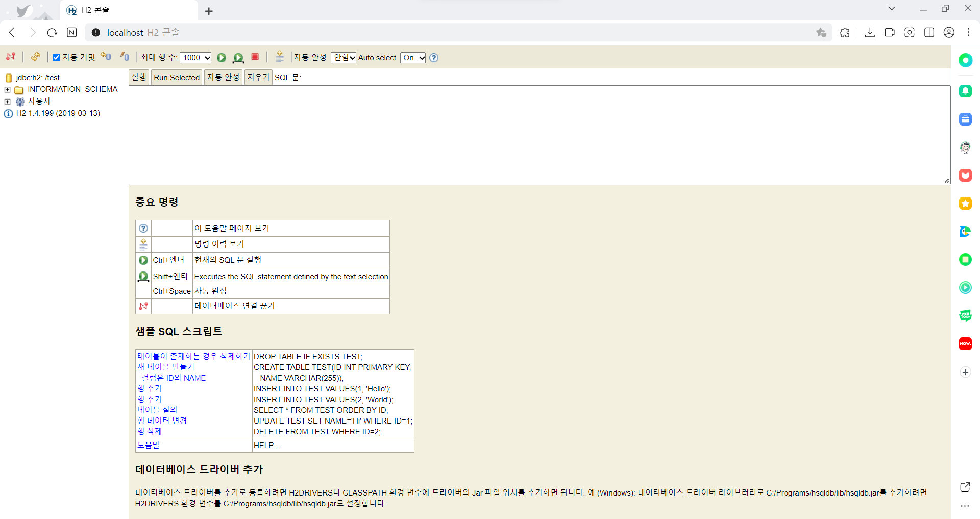Click the Run Selected button
The width and height of the screenshot is (980, 519).
(177, 77)
